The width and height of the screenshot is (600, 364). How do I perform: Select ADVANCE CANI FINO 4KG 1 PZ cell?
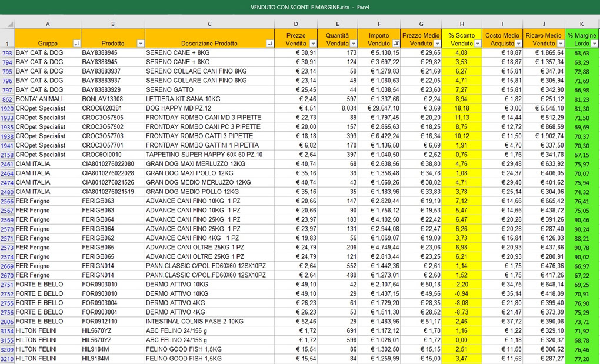point(209,238)
